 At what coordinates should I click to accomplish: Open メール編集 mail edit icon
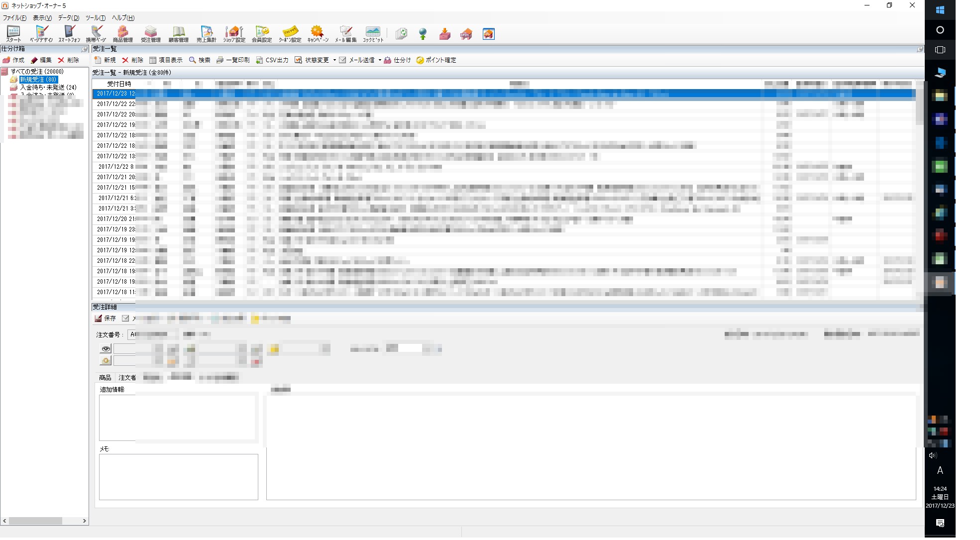[x=345, y=34]
